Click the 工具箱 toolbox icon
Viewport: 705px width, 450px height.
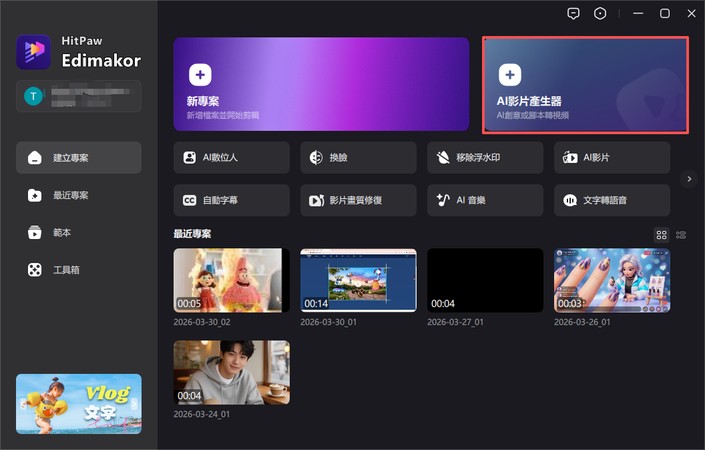tap(35, 270)
